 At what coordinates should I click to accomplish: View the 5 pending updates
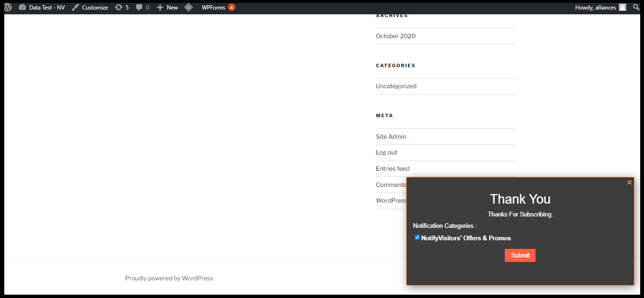tap(122, 8)
